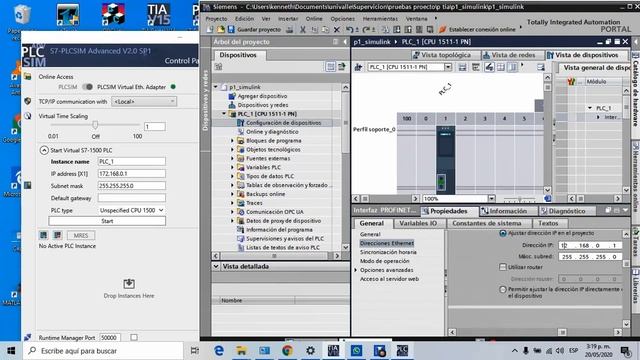Click the Dirección IP field in TIA properties
The width and height of the screenshot is (640, 360).
[x=590, y=245]
